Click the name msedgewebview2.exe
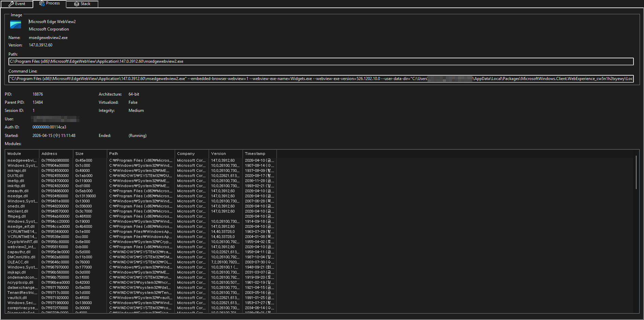This screenshot has height=320, width=644. click(x=48, y=38)
